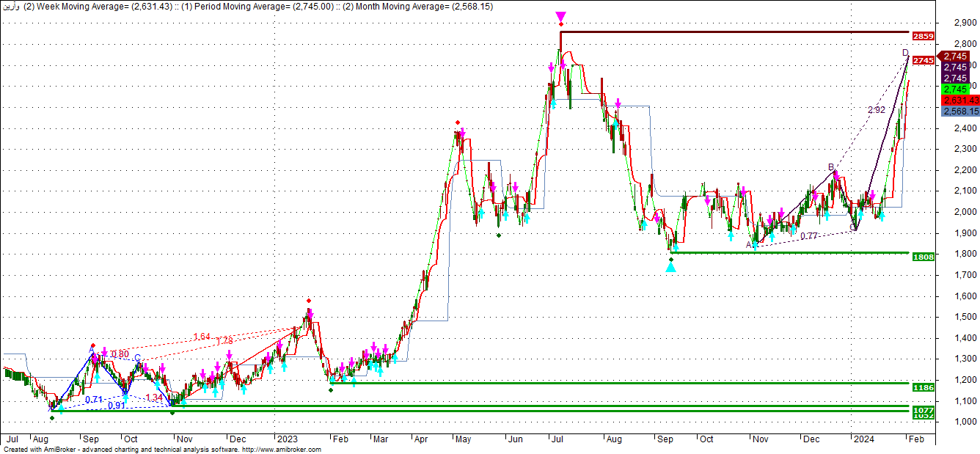Select the green 1077 support label
This screenshot has width=980, height=454.
923,410
